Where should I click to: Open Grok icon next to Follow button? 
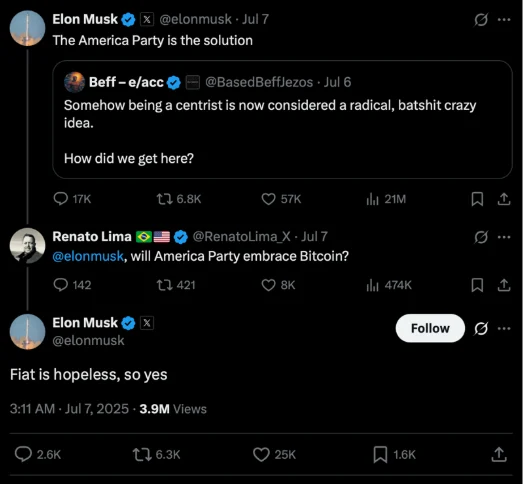(481, 329)
